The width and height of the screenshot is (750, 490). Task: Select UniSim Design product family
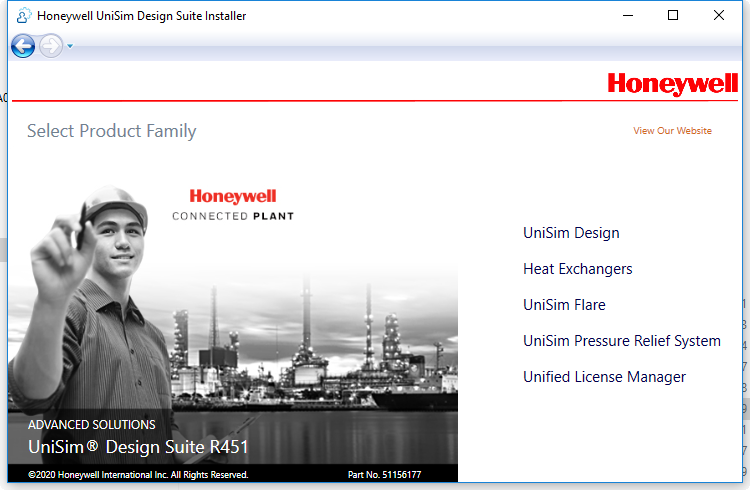point(571,233)
